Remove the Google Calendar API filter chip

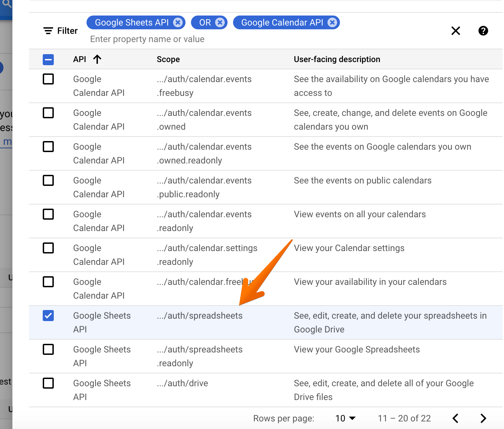click(x=332, y=22)
